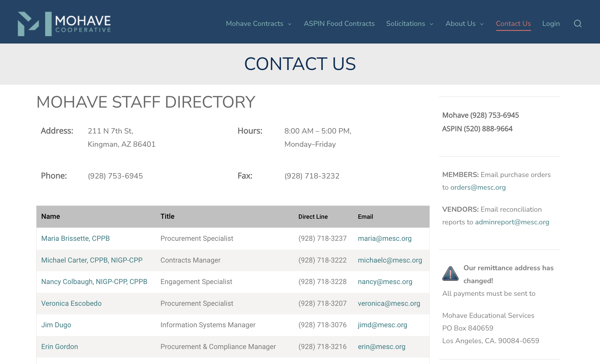Screen dimensions: 600x364
Task: Select direct line (928) 718-3237
Action: pyautogui.click(x=322, y=238)
